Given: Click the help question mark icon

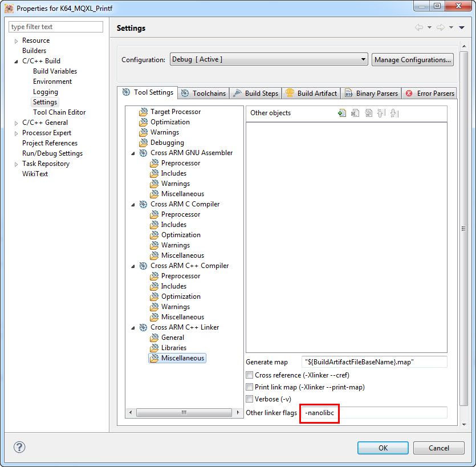Looking at the screenshot, I should click(x=19, y=447).
